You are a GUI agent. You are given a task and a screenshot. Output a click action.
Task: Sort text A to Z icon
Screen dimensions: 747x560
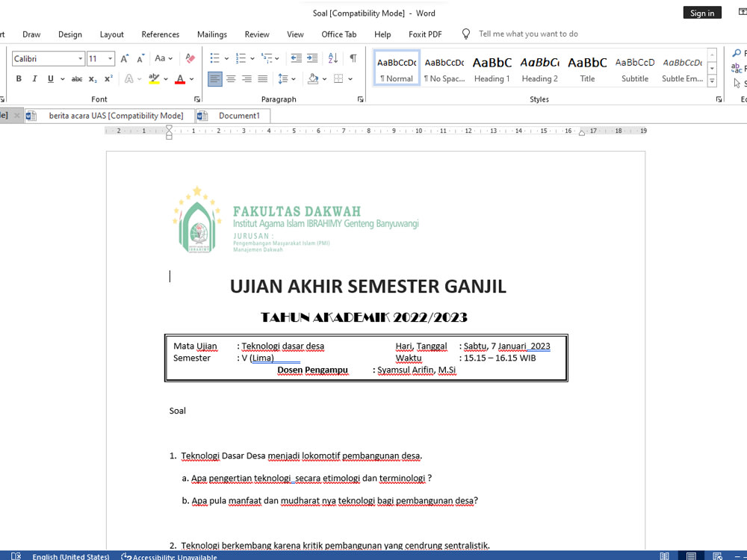(333, 58)
